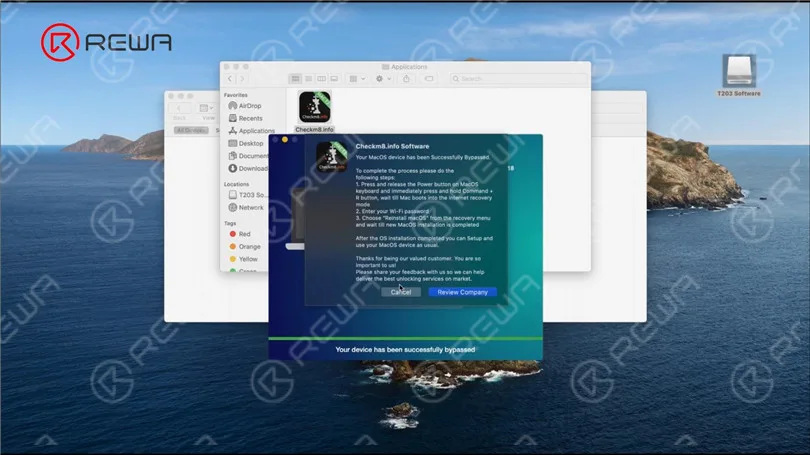
Task: Select Network under Locations
Action: (246, 207)
